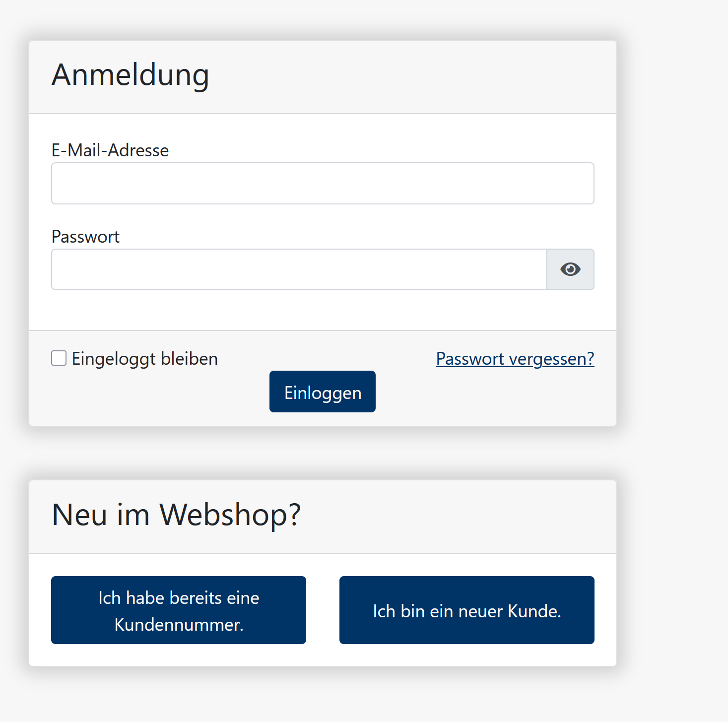Select 'Ich habe bereits eine Kundennummer.'
Viewport: 728px width, 722px height.
point(178,610)
